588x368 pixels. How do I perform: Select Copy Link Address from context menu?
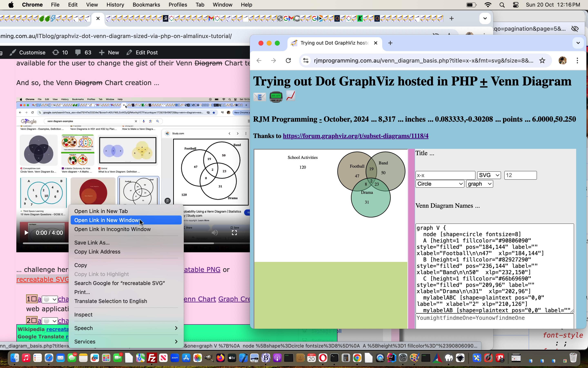126,252
